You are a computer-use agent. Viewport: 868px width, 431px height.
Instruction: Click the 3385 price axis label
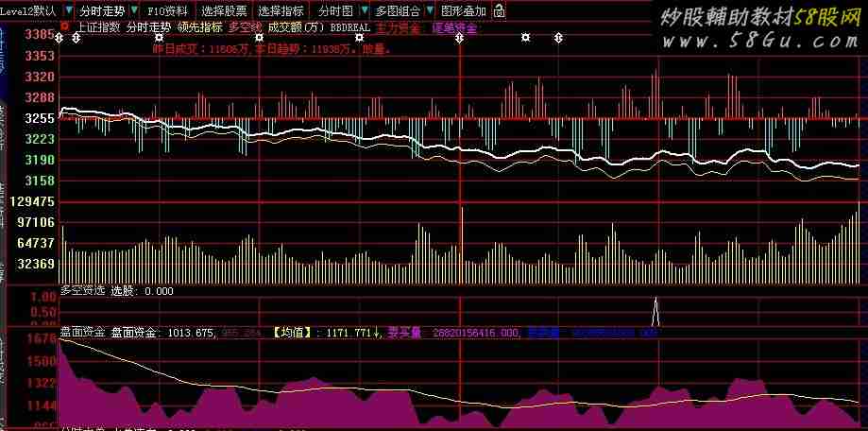click(40, 34)
